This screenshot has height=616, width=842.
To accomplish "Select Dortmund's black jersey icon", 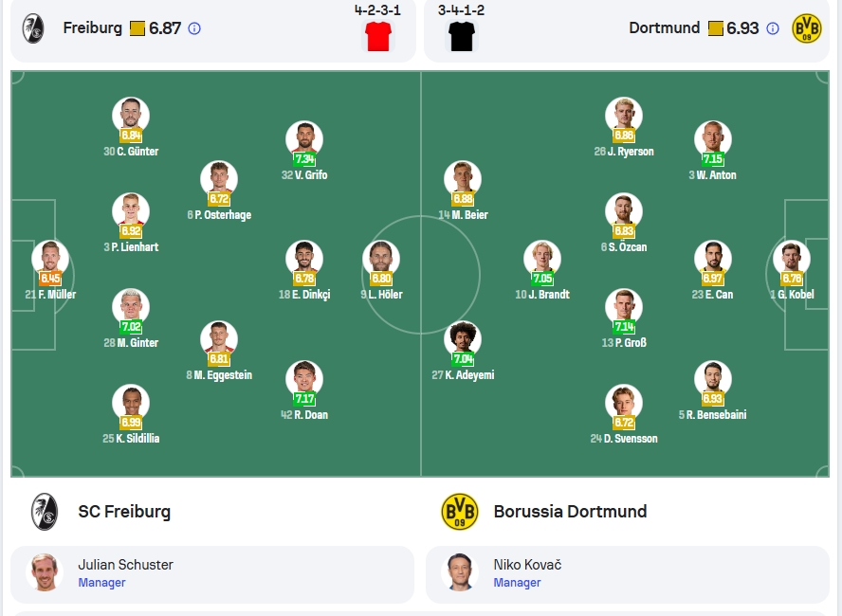I will [462, 37].
